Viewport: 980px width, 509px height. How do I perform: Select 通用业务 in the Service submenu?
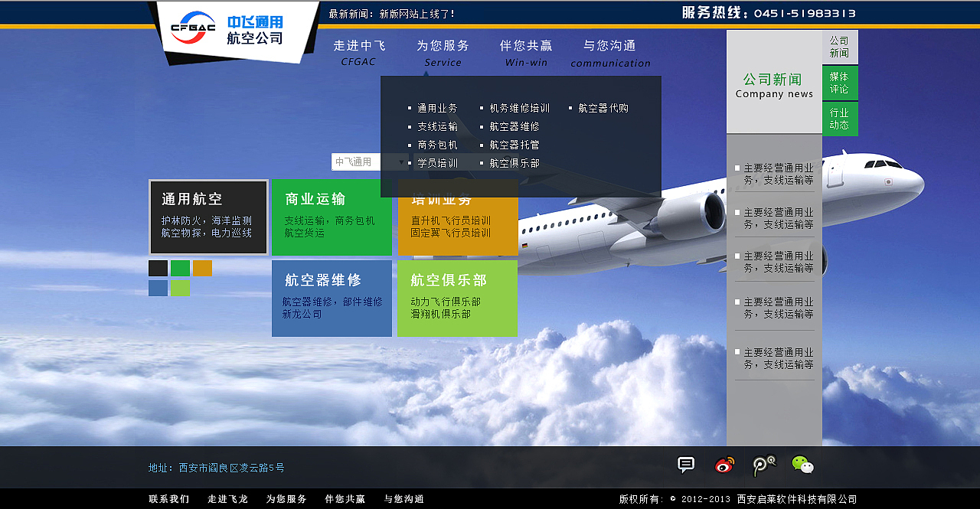pos(437,108)
